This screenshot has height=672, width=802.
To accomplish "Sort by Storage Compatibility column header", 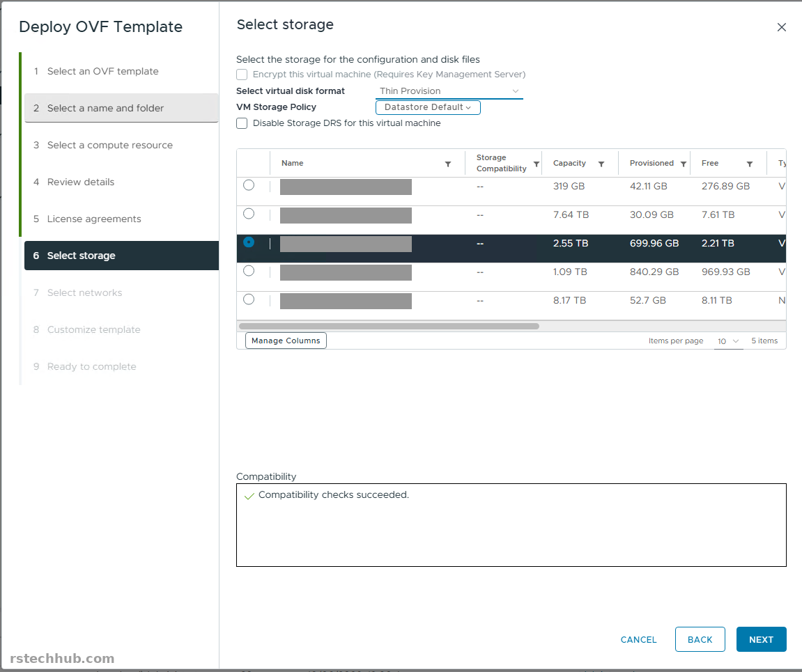I will click(501, 163).
